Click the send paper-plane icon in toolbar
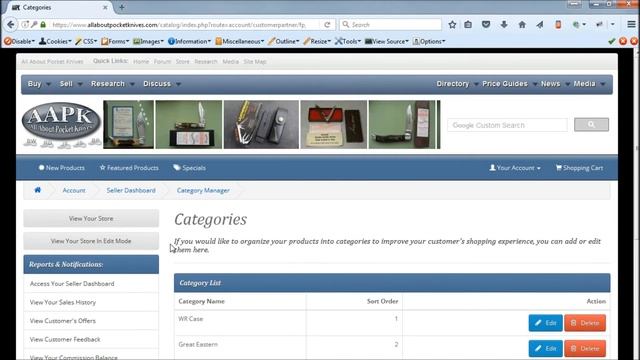The width and height of the screenshot is (640, 360). pyautogui.click(x=540, y=24)
